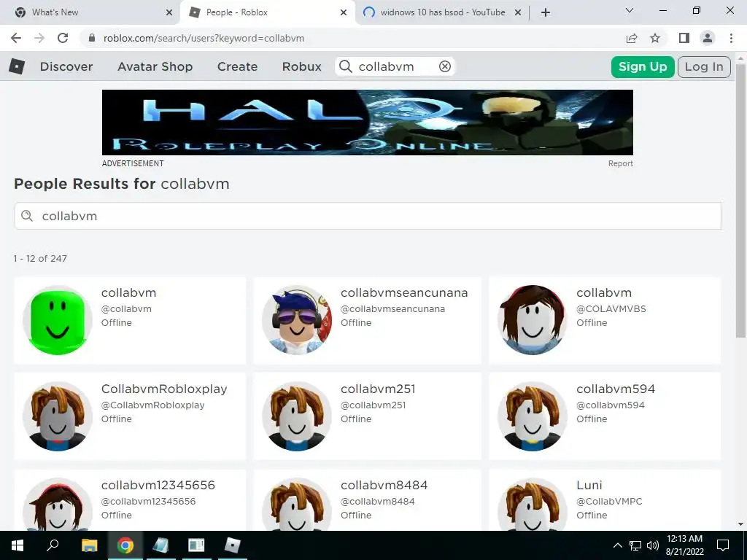
Task: Click @CollabVMPC username text
Action: (609, 502)
